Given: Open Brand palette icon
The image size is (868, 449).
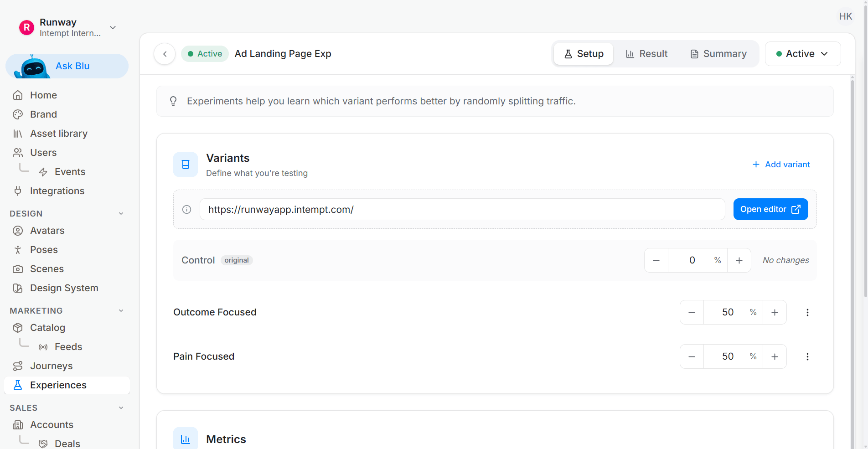Looking at the screenshot, I should click(x=18, y=114).
